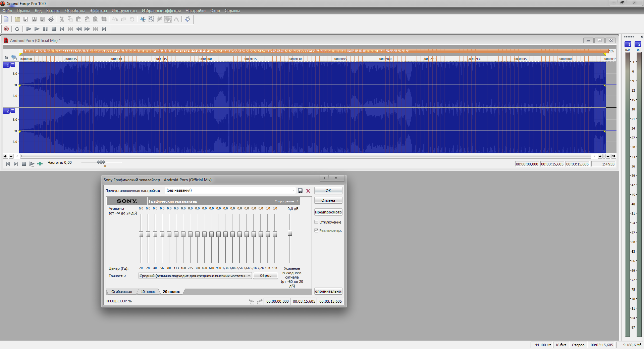Click the output gain slider handle

(290, 233)
